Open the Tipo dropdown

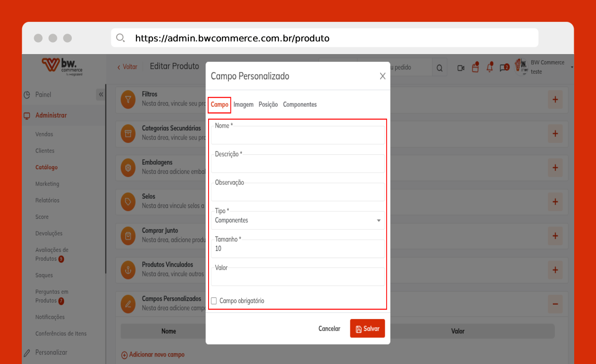298,220
